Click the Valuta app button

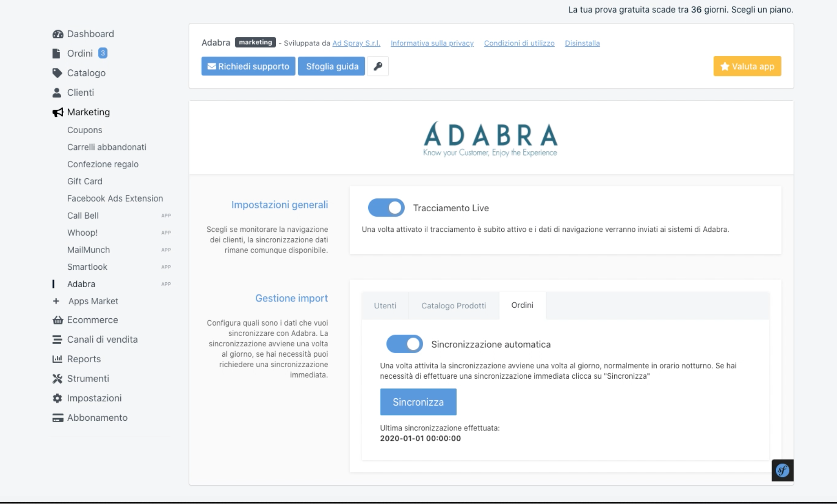point(747,66)
